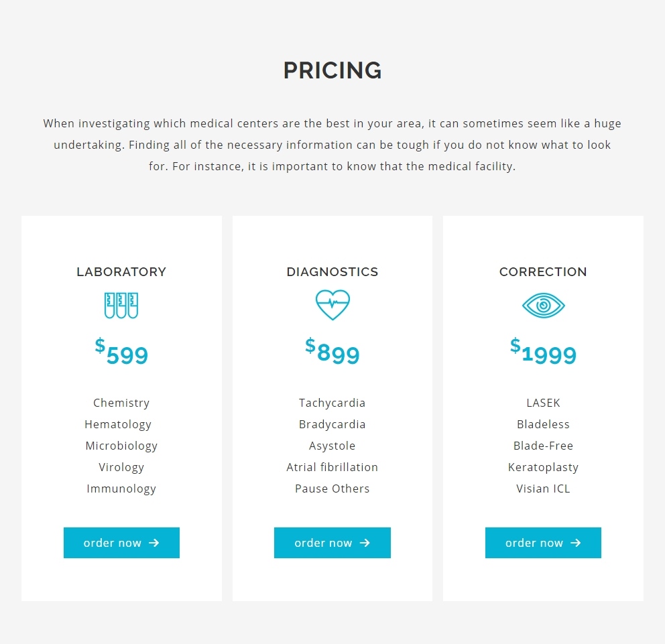
Task: Select the LABORATORY plan heading
Action: point(121,272)
